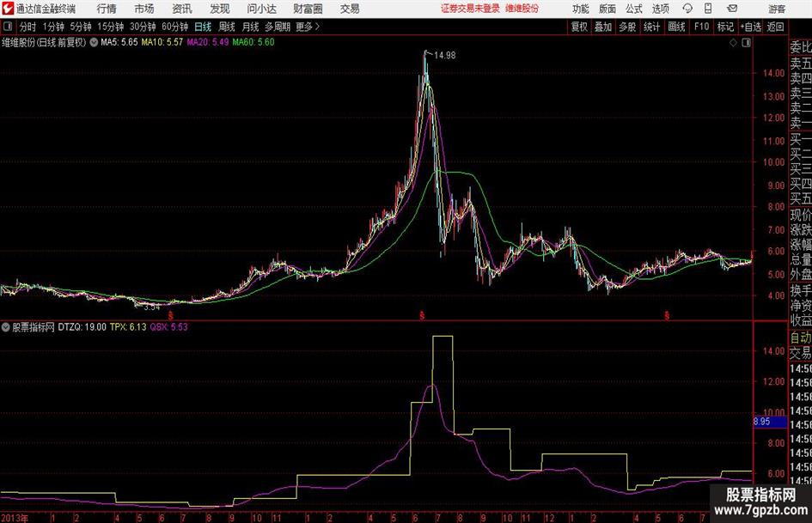Click the 返回 back button
The image size is (812, 523).
tap(775, 27)
